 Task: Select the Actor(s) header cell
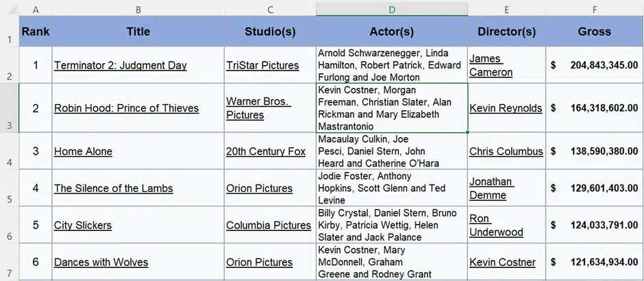click(392, 32)
